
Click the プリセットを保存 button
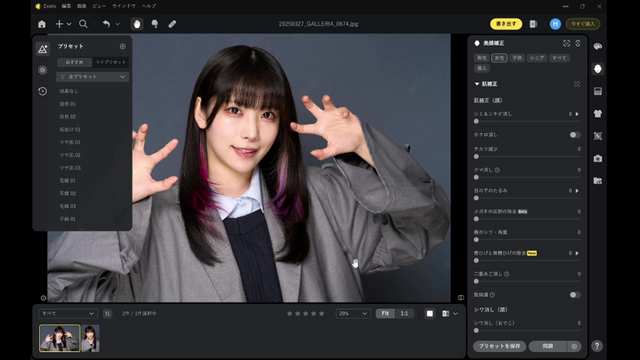pyautogui.click(x=500, y=346)
